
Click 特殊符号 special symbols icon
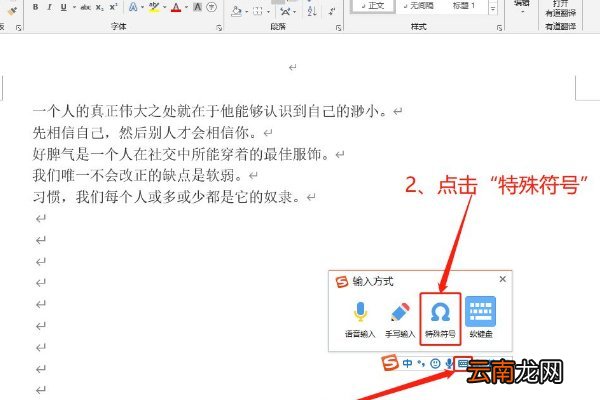point(440,319)
